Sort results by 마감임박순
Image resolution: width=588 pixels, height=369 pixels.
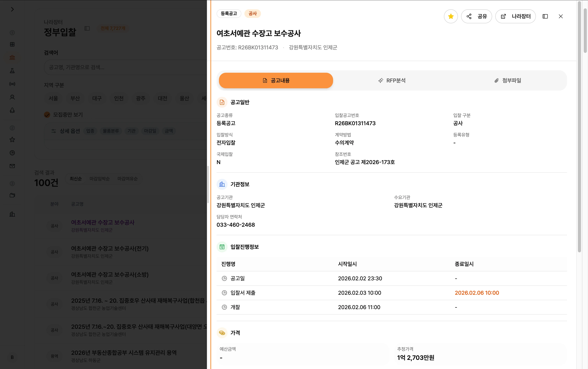pyautogui.click(x=99, y=179)
